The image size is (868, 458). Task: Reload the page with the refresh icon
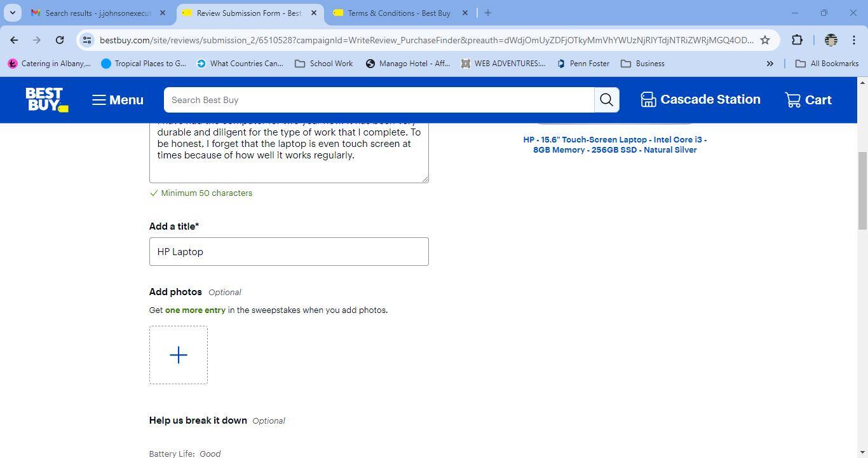59,39
